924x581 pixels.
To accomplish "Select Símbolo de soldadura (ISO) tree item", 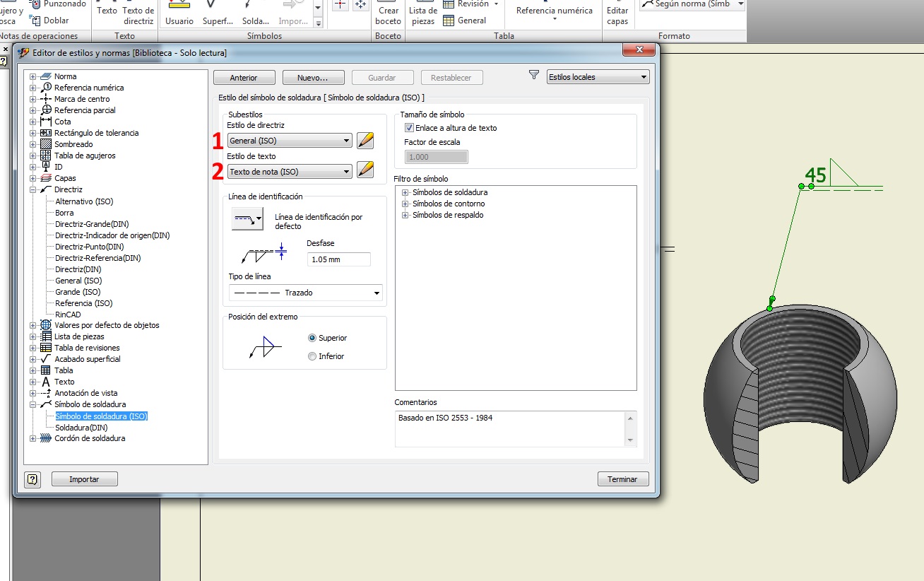I will (101, 416).
